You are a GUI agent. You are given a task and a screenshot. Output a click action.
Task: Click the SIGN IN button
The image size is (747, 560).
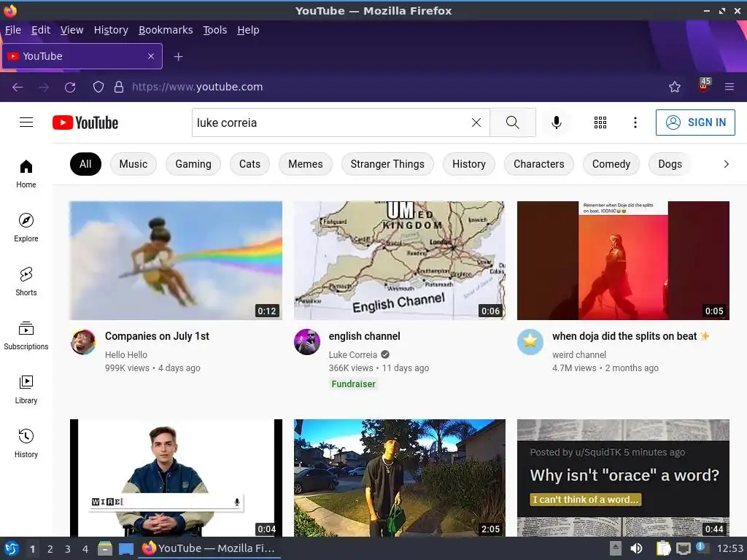[695, 122]
